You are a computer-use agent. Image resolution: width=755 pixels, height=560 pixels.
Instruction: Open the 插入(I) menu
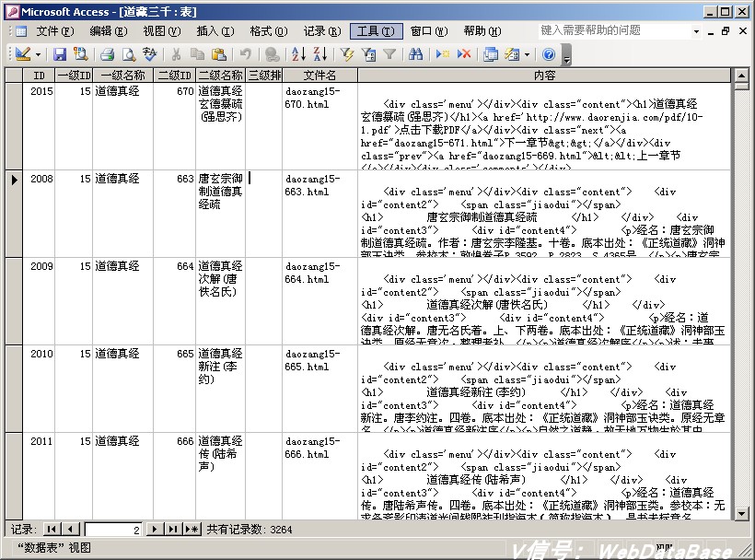[215, 31]
